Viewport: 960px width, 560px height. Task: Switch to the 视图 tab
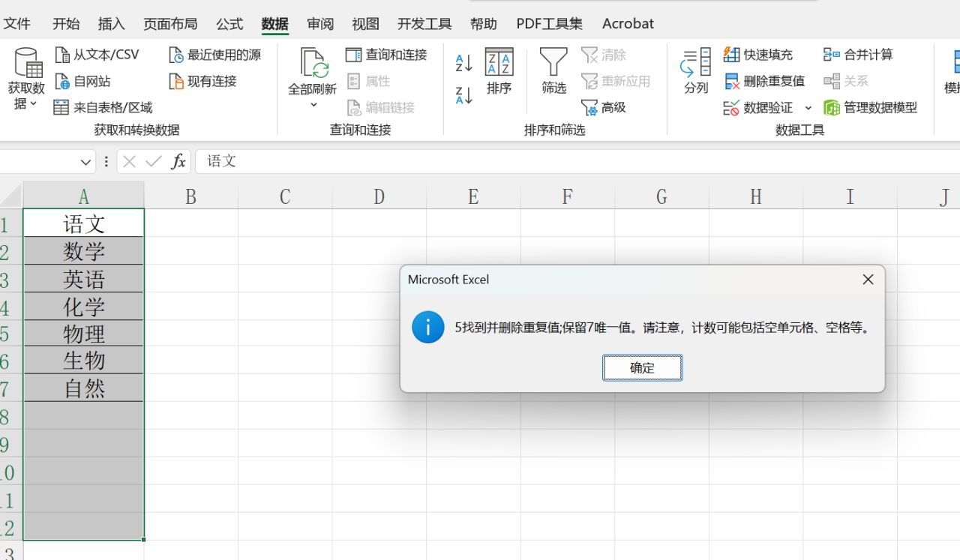point(366,24)
